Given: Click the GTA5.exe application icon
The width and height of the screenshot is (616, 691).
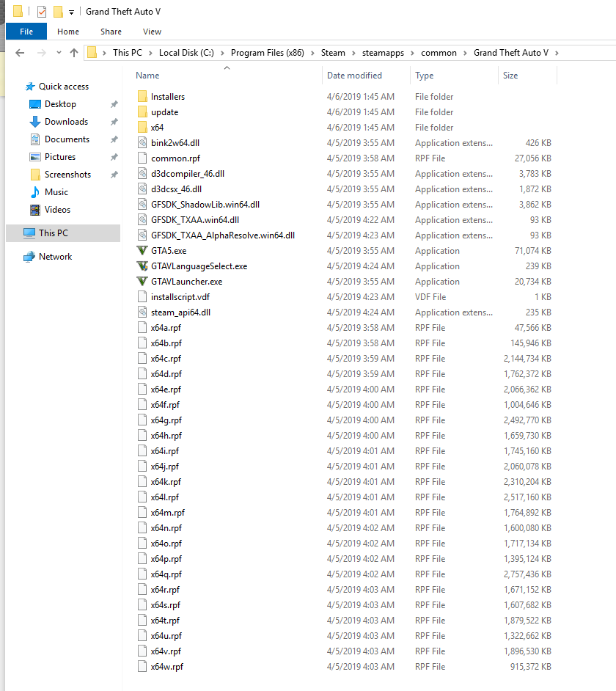Looking at the screenshot, I should click(142, 251).
